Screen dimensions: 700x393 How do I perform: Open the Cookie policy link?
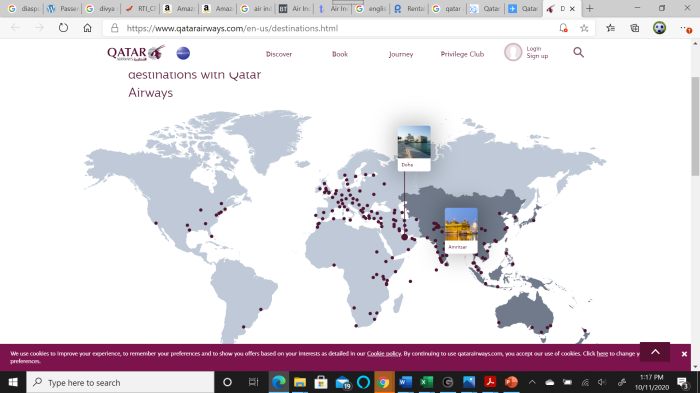[x=384, y=353]
